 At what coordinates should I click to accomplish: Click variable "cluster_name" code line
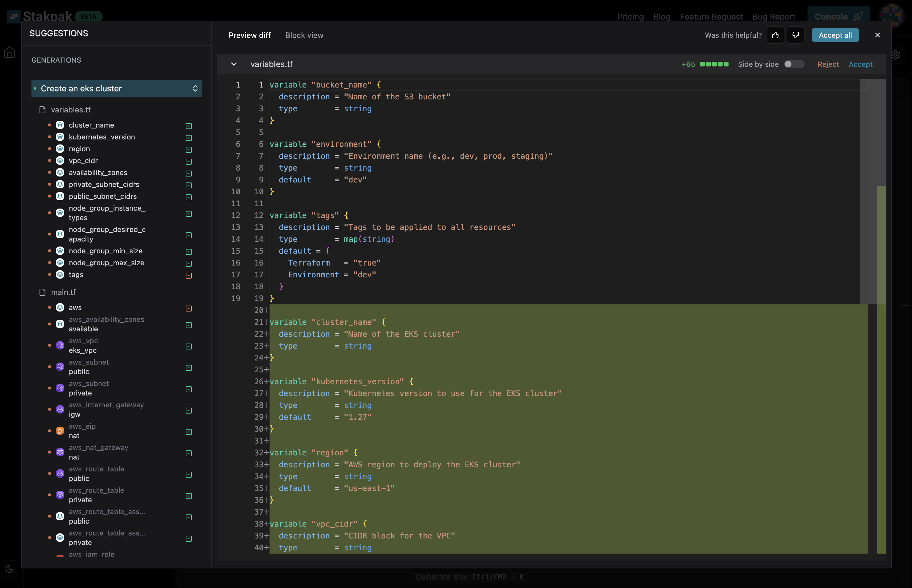coord(327,322)
